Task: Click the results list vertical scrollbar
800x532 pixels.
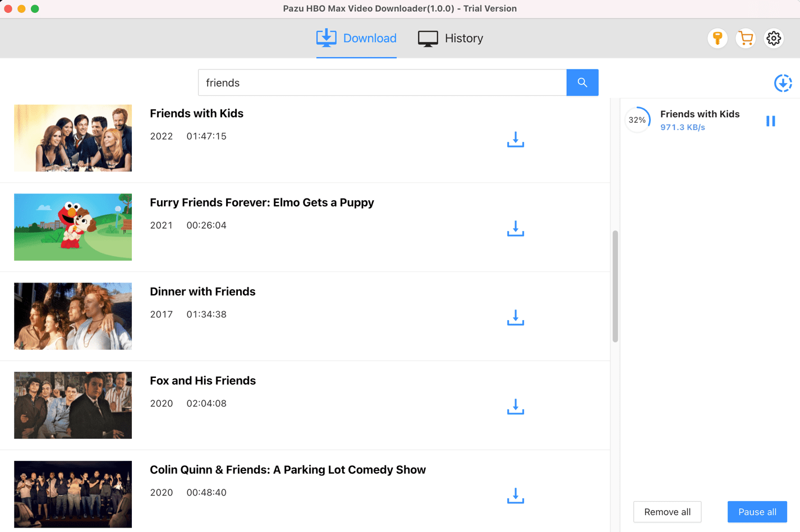Action: [x=615, y=286]
